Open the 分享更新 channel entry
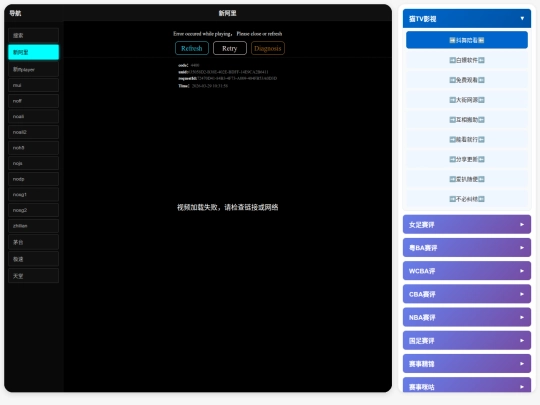 pyautogui.click(x=467, y=159)
